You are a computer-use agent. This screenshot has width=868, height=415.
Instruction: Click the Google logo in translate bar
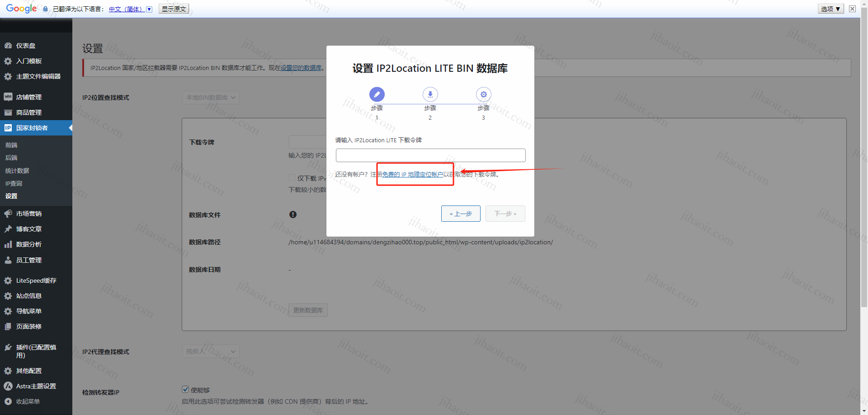coord(21,9)
